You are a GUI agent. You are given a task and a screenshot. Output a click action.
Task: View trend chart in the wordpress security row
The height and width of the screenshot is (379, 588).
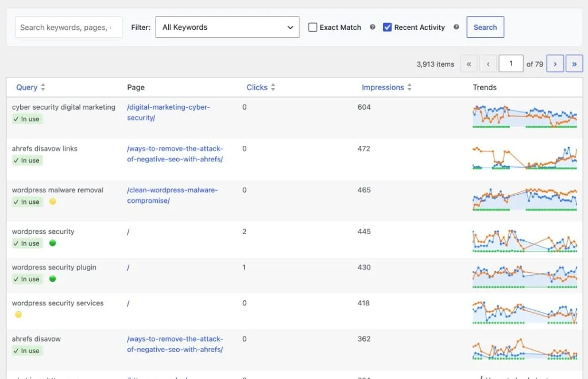tap(525, 241)
